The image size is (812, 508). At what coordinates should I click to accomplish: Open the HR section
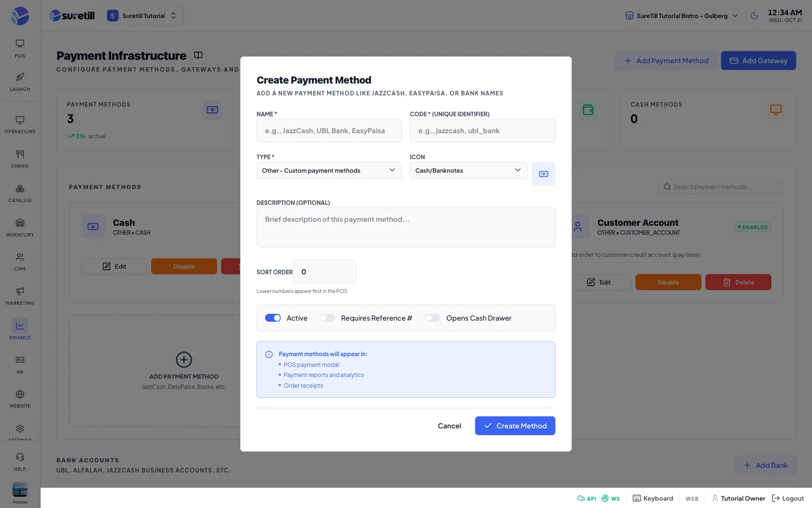20,365
